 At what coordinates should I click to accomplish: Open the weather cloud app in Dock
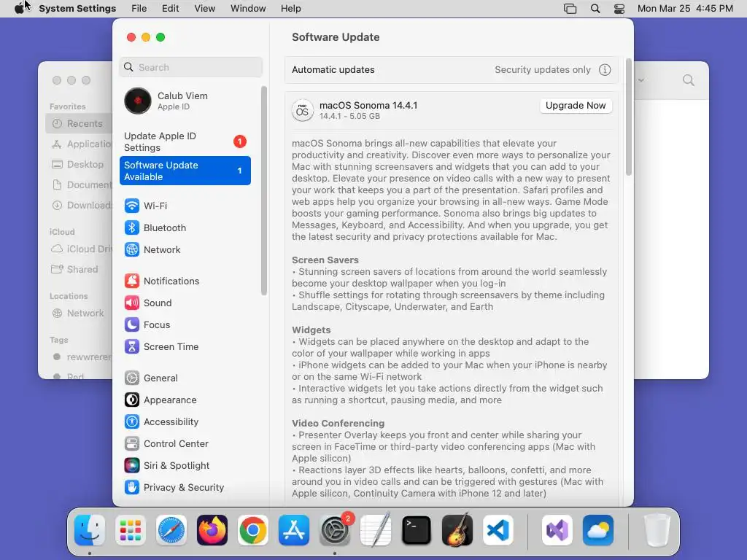click(x=598, y=530)
